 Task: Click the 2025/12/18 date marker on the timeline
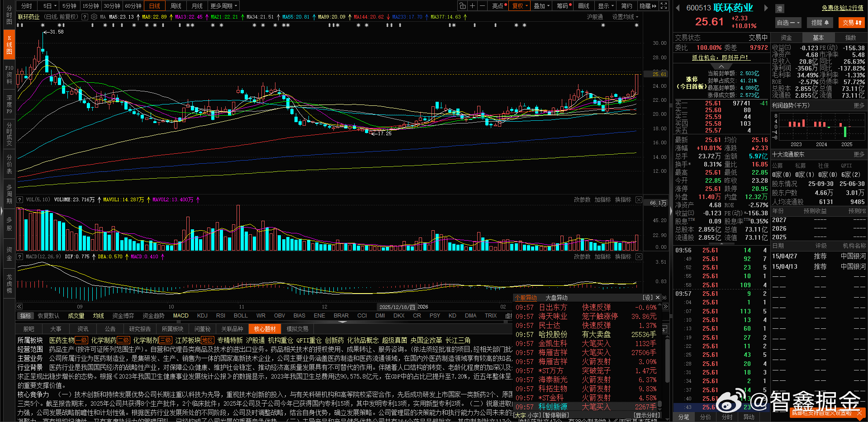tap(397, 307)
